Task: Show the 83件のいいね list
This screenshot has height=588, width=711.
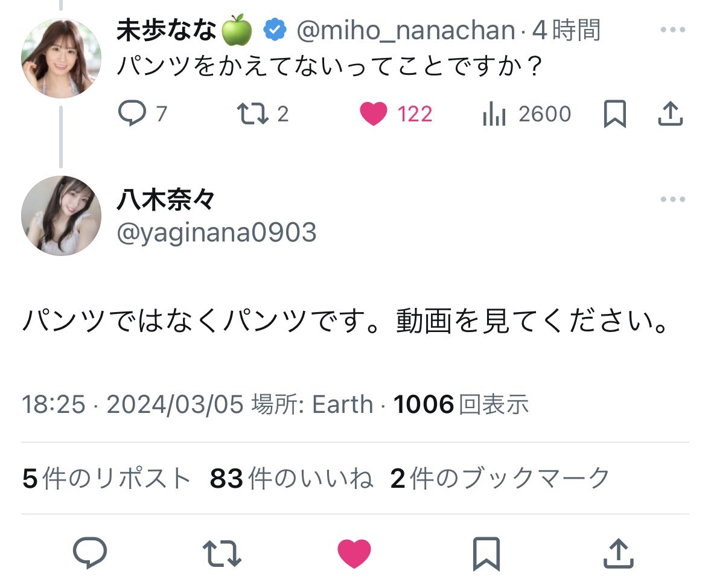Action: [292, 478]
